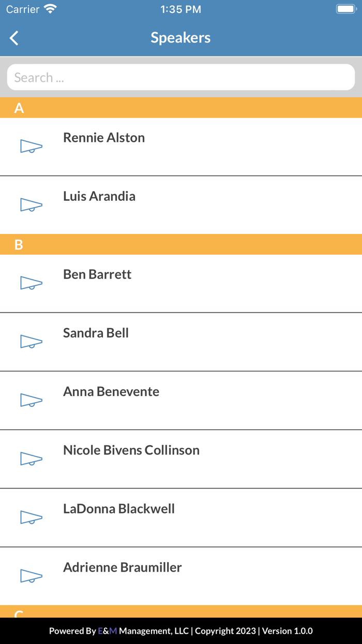362x644 pixels.
Task: Click megaphone icon beside Anna Benevente
Action: [31, 400]
